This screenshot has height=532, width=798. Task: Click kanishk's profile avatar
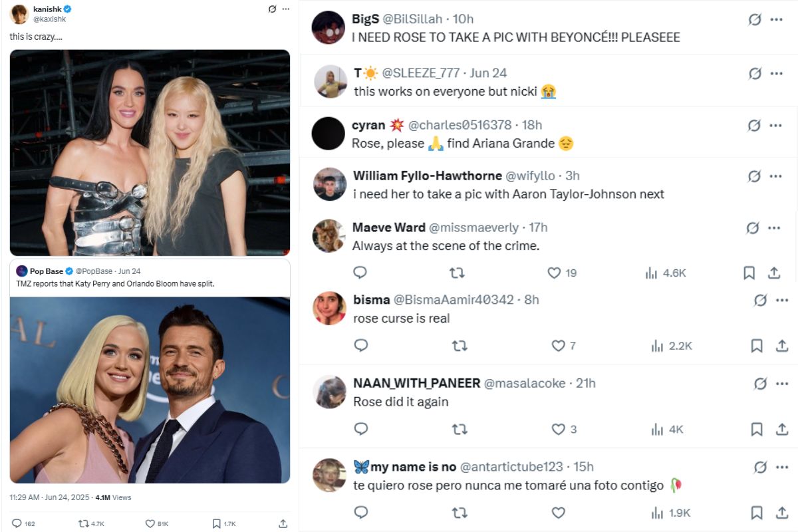click(19, 13)
